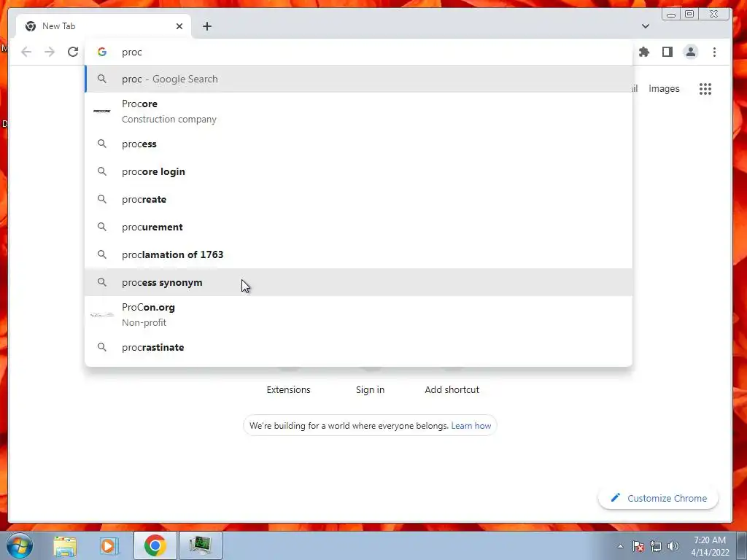Choose the 'procurement' suggestion
The image size is (747, 560).
pos(359,227)
